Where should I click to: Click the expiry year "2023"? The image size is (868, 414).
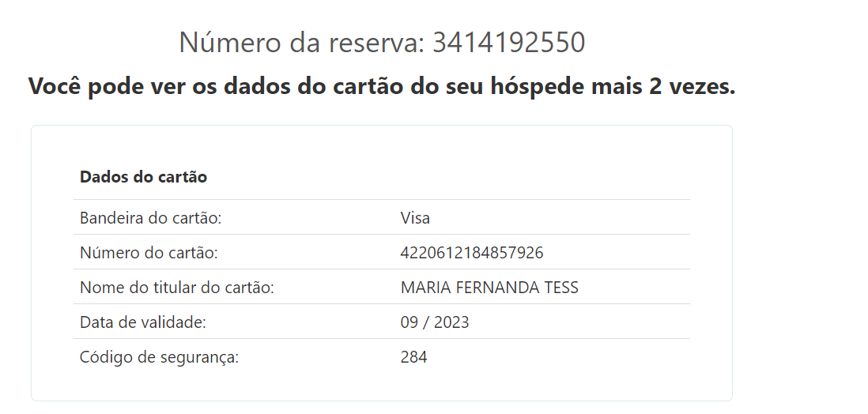click(x=451, y=322)
